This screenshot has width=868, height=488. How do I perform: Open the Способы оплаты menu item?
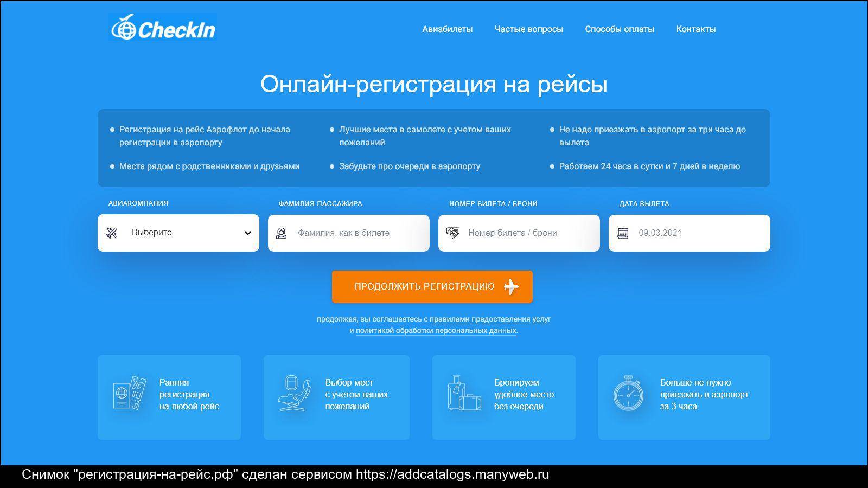click(620, 29)
